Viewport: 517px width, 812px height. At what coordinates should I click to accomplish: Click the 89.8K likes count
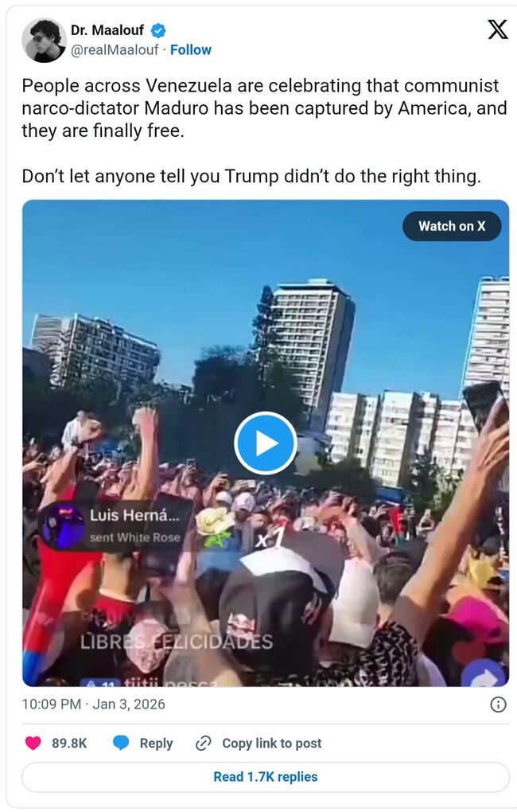tap(69, 743)
